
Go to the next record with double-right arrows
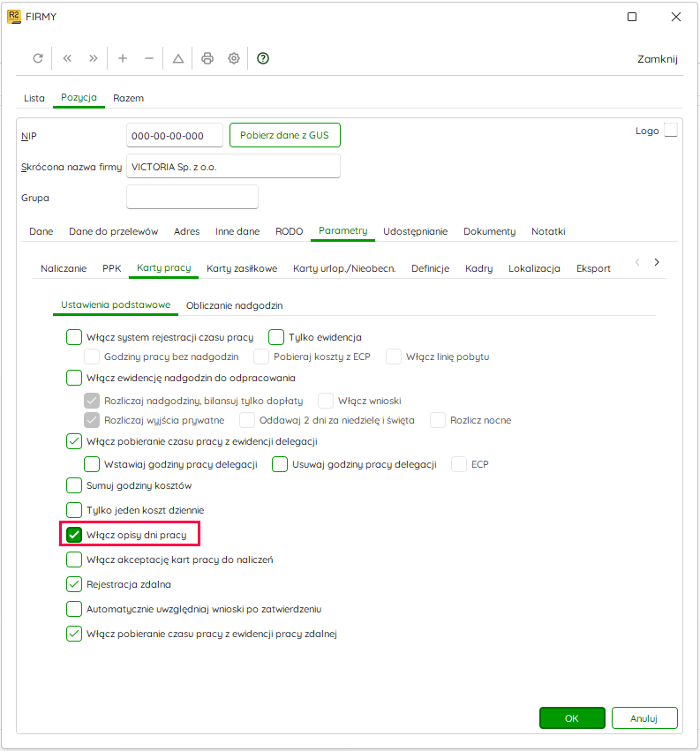click(93, 58)
